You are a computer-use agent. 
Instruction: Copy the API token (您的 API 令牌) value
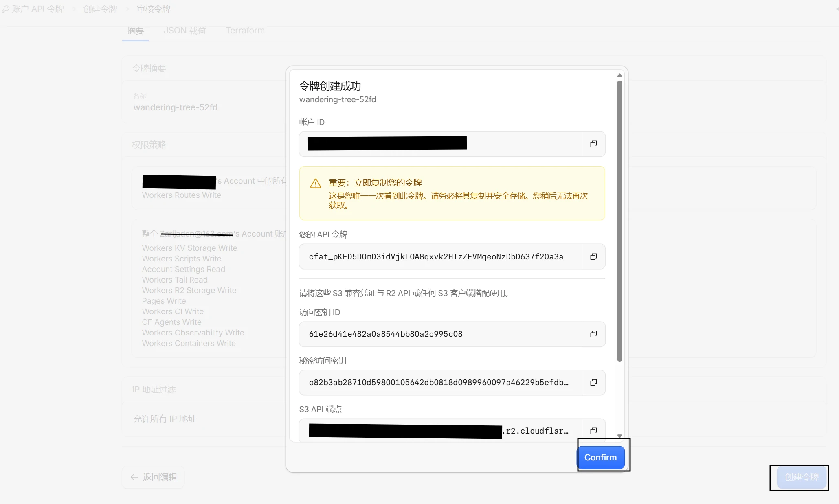click(593, 256)
